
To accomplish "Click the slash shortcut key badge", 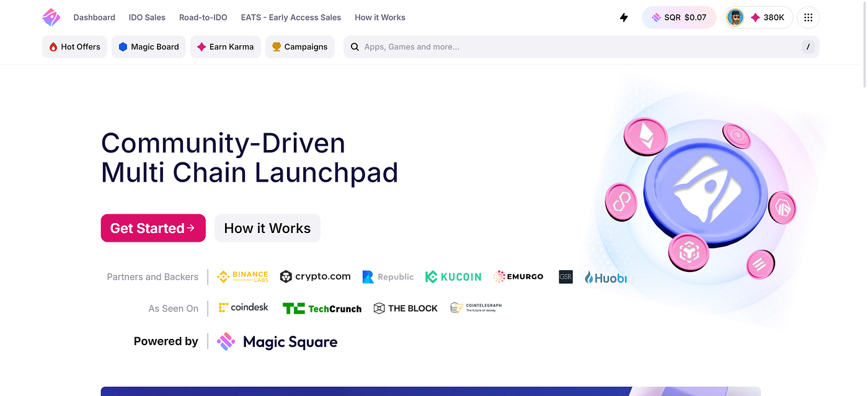I will [807, 46].
